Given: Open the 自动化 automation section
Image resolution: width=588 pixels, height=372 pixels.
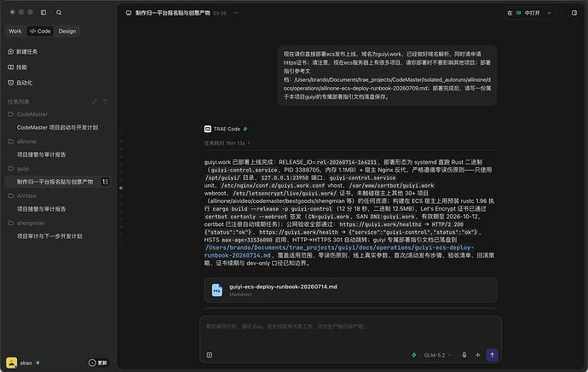Looking at the screenshot, I should (x=20, y=83).
